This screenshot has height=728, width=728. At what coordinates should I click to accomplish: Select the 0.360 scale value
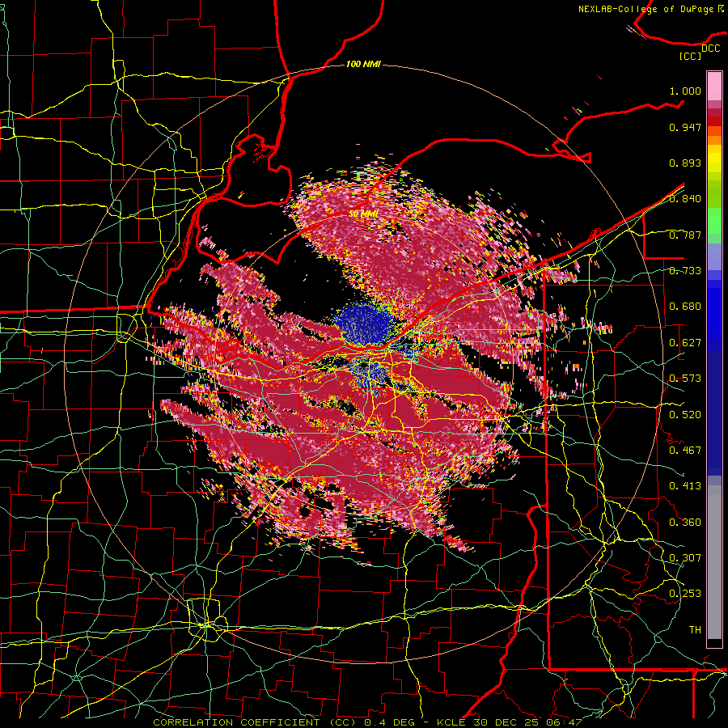pos(685,523)
